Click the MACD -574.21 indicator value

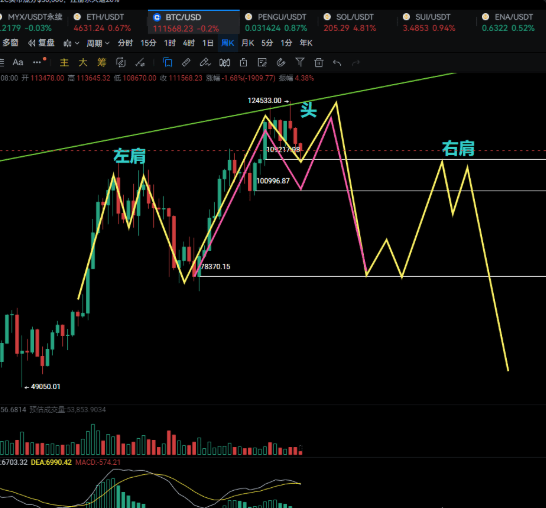tap(98, 462)
